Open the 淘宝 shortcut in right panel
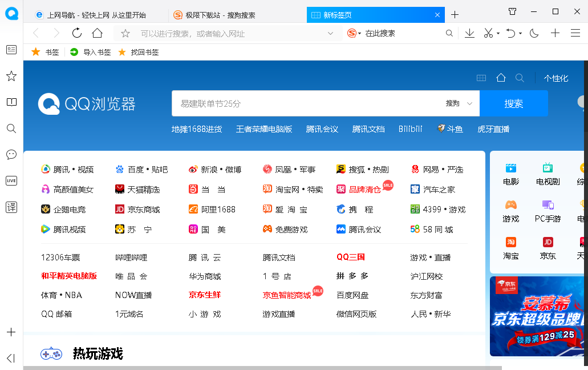Screen dimensions: 588x370 pyautogui.click(x=511, y=248)
